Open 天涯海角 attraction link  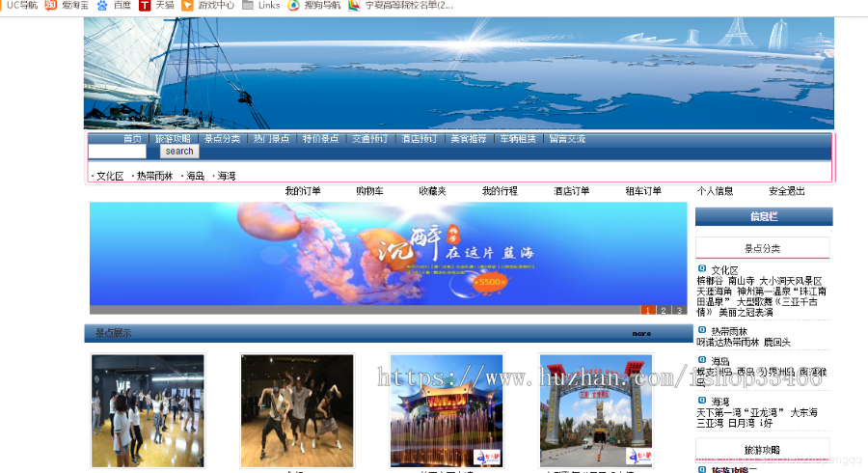point(714,292)
